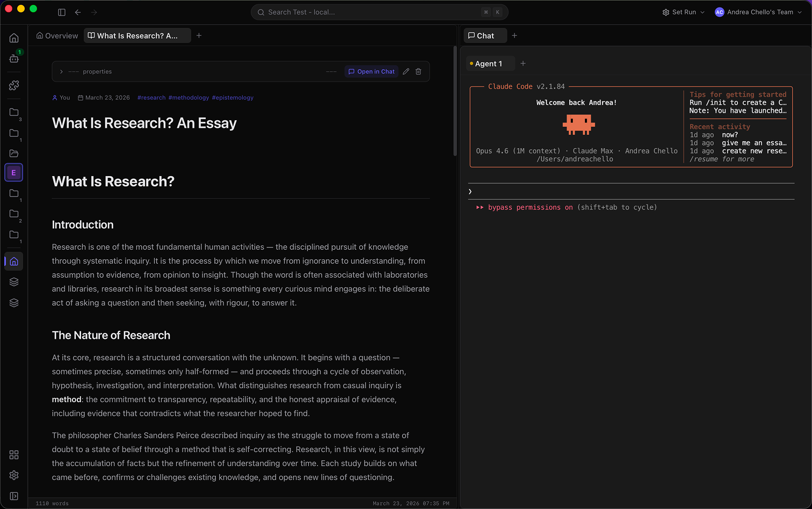
Task: Open the Set Run dropdown
Action: (683, 12)
